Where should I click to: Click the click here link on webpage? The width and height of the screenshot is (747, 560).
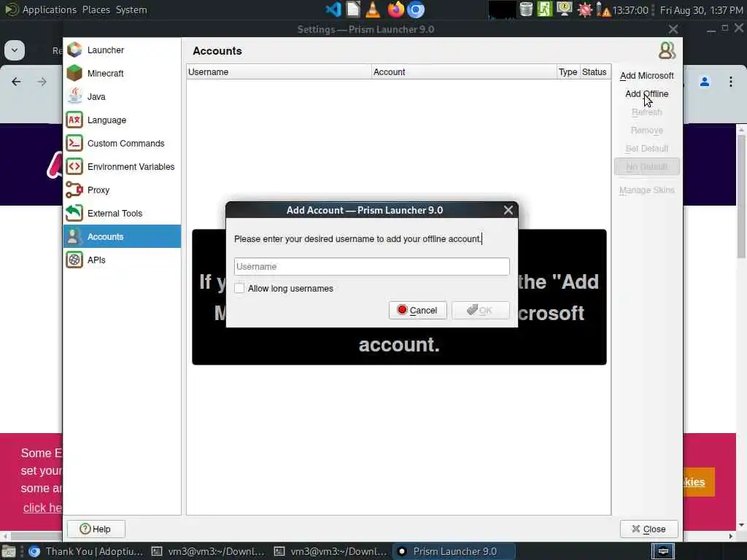(42, 508)
